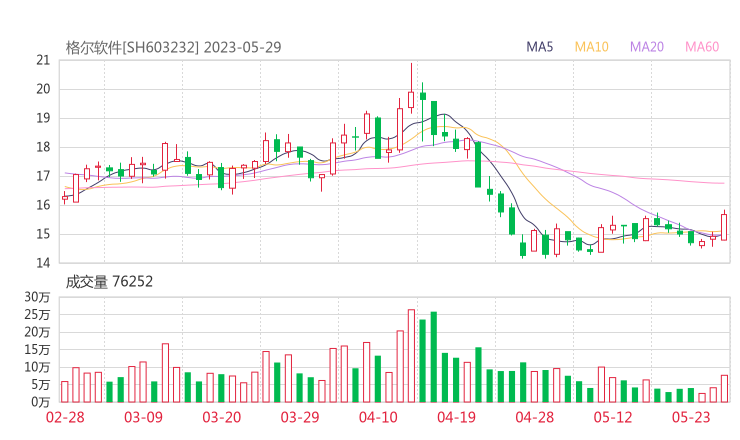This screenshot has height=440, width=740.
Task: Click the tallest red volume bar
Action: click(411, 356)
